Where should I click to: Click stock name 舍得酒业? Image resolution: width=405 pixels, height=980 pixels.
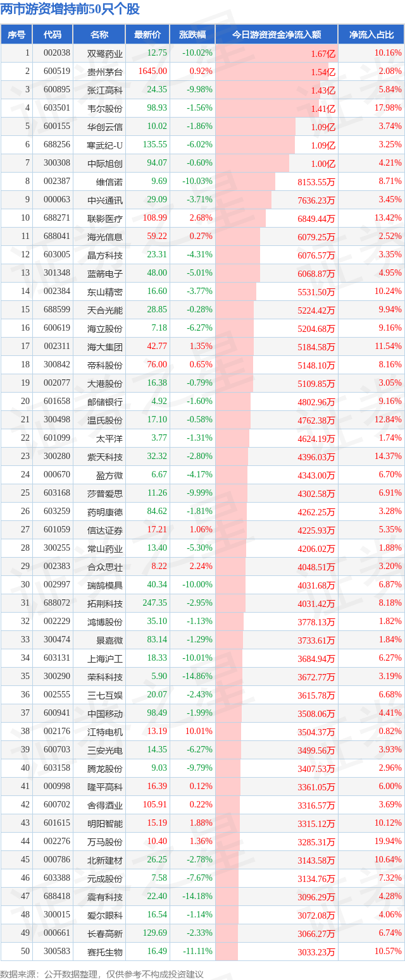pos(105,805)
